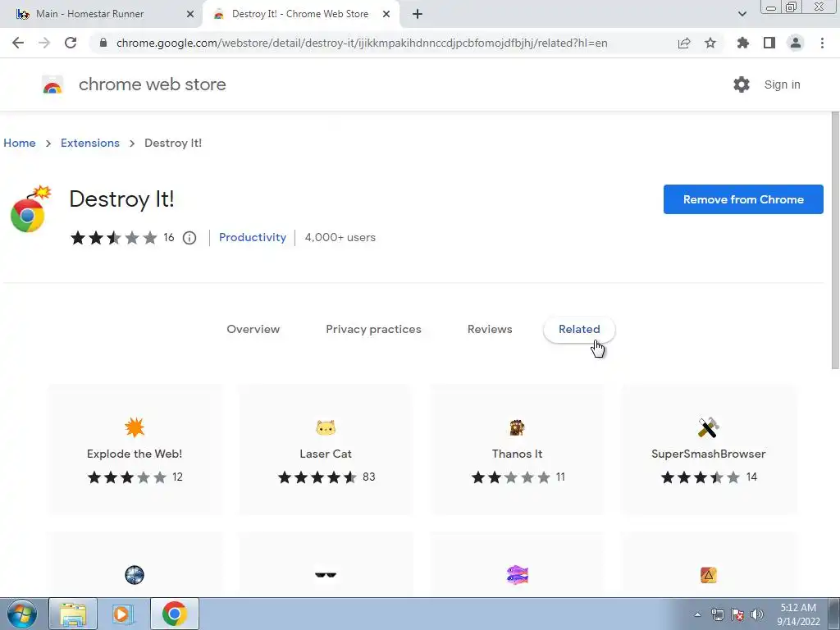The image size is (840, 630).
Task: Select the Destroy It! Chrome Web Store tab
Action: pos(300,15)
